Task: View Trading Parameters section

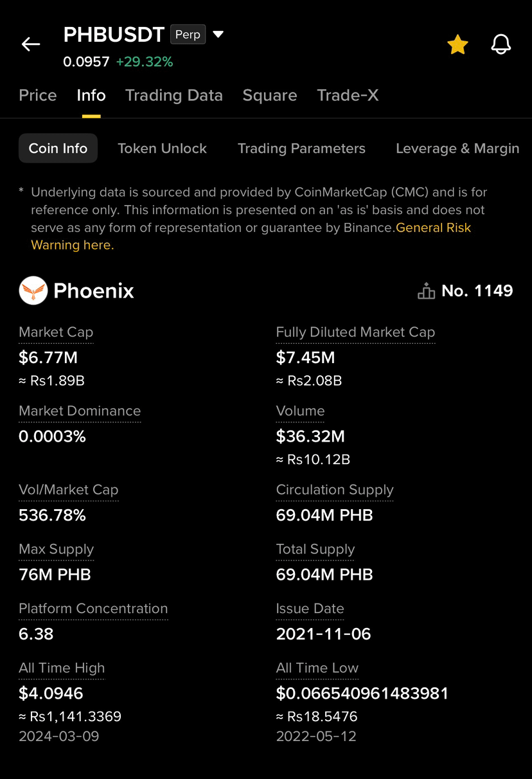Action: [x=301, y=148]
